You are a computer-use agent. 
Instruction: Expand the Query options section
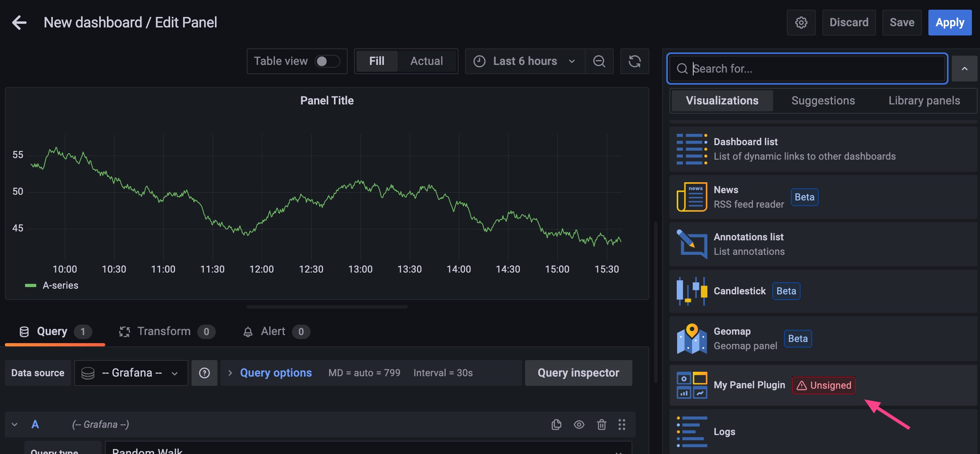coord(275,373)
